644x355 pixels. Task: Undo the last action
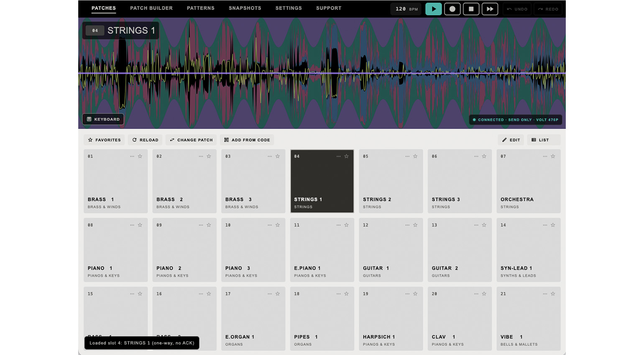point(517,9)
